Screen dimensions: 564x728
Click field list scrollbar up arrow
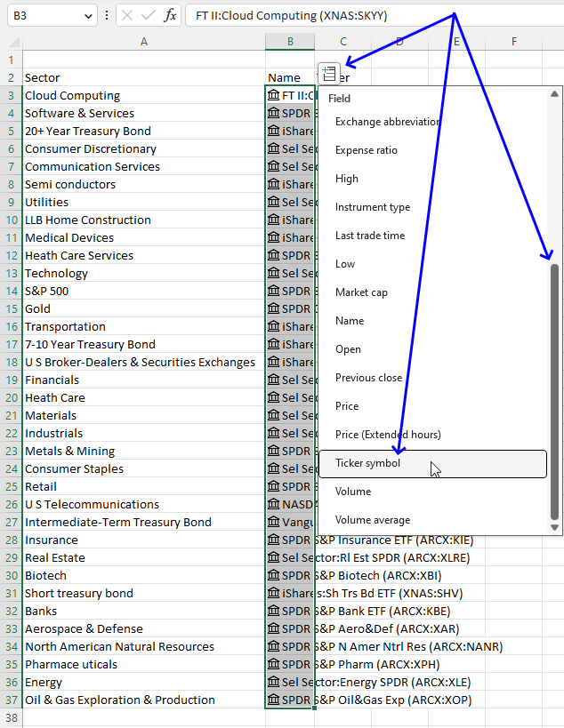pos(554,94)
